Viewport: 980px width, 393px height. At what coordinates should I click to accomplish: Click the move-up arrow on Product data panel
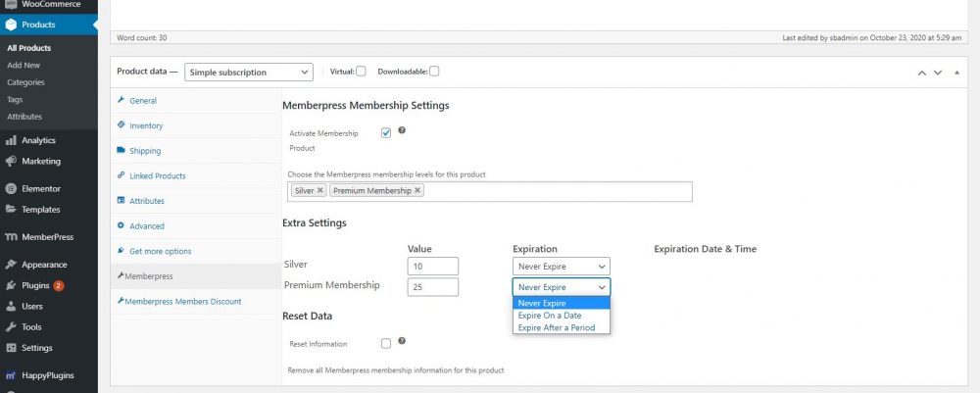[x=921, y=72]
